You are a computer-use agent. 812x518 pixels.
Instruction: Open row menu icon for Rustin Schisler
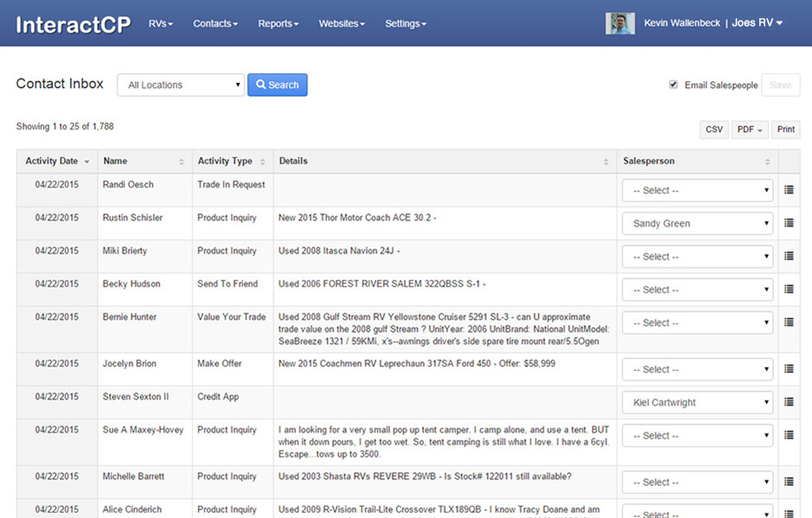pos(789,223)
